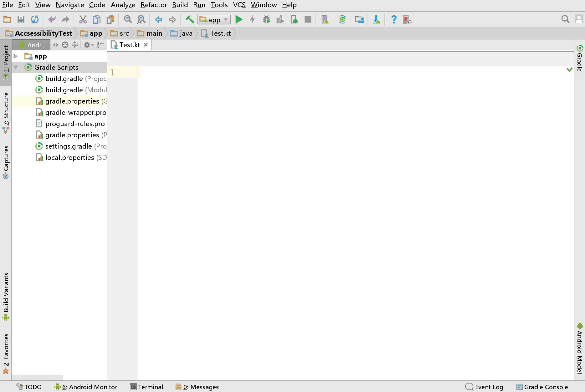Toggle the 7: Structure tool window

click(x=6, y=113)
